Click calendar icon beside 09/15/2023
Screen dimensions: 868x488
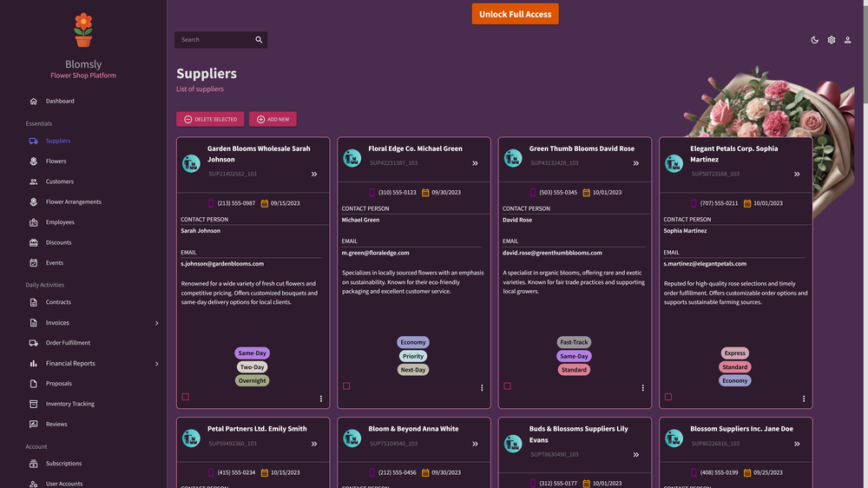(x=265, y=203)
